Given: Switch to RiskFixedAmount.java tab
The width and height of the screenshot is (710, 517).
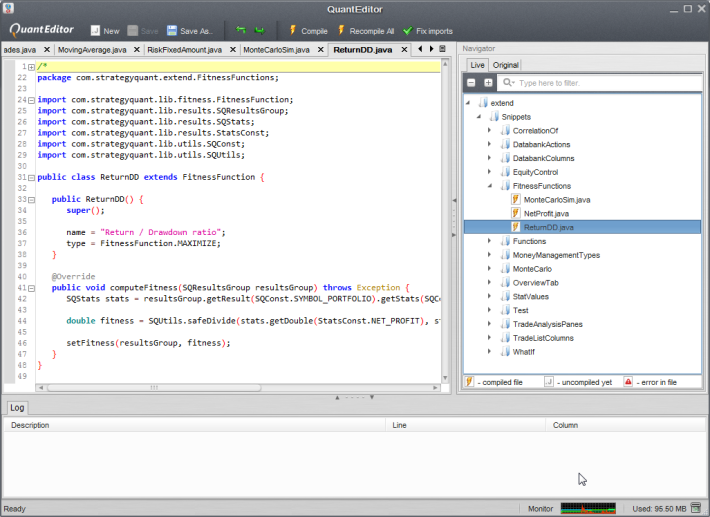Looking at the screenshot, I should pyautogui.click(x=184, y=50).
